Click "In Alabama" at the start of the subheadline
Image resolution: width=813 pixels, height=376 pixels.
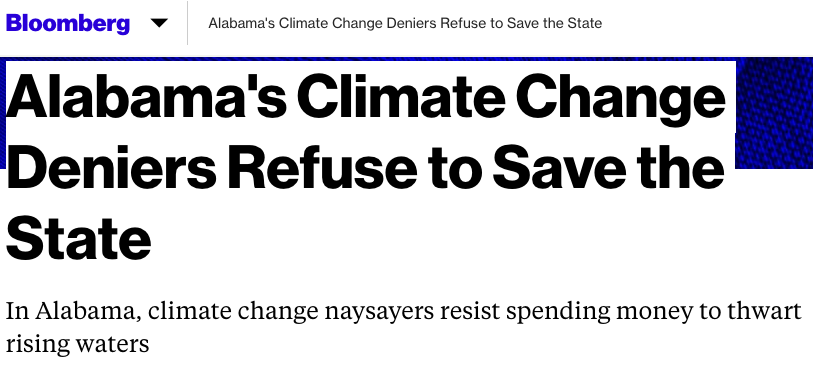(72, 311)
